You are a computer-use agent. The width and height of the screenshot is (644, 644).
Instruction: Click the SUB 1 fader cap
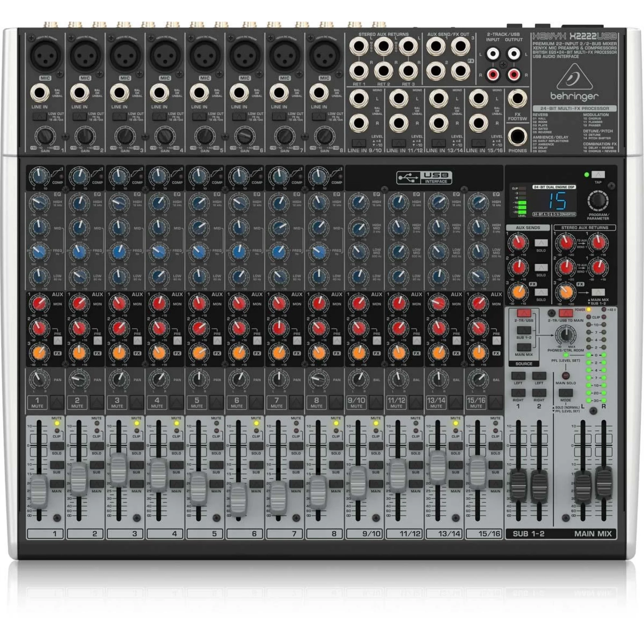pyautogui.click(x=518, y=485)
